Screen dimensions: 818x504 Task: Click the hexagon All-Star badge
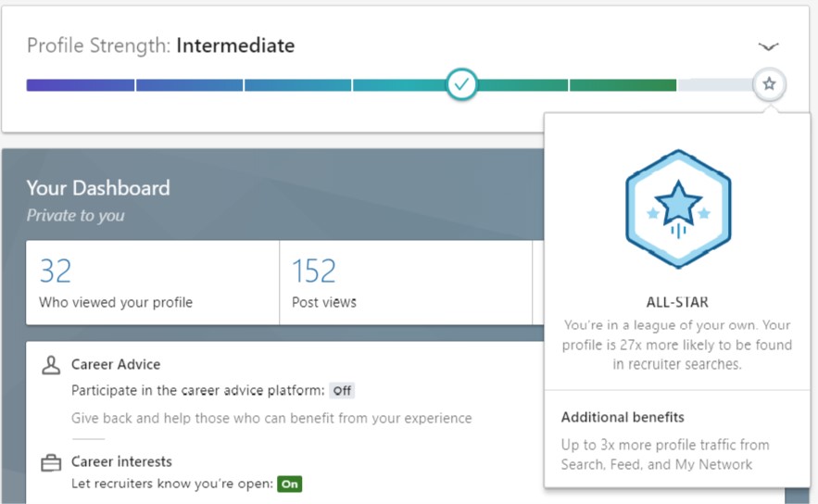pyautogui.click(x=678, y=209)
